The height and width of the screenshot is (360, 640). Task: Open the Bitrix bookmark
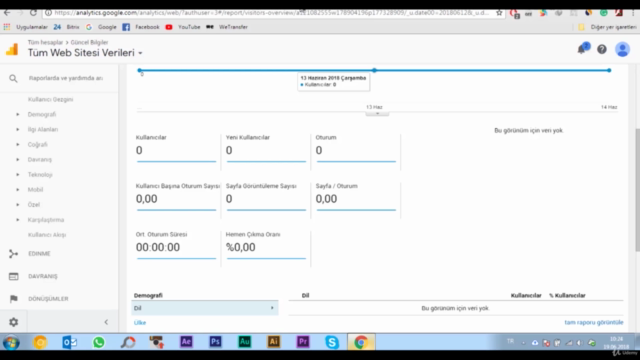coord(67,27)
